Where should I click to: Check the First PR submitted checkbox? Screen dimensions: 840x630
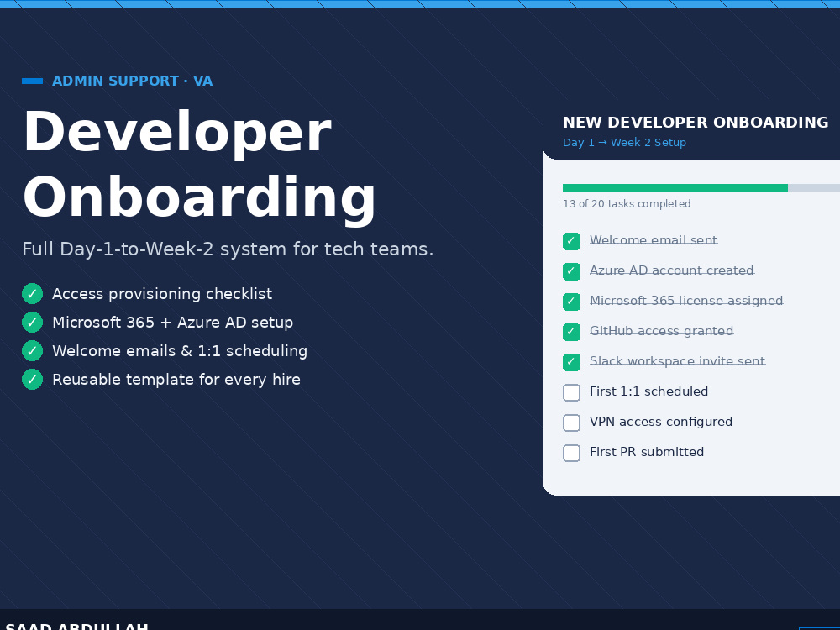(571, 454)
